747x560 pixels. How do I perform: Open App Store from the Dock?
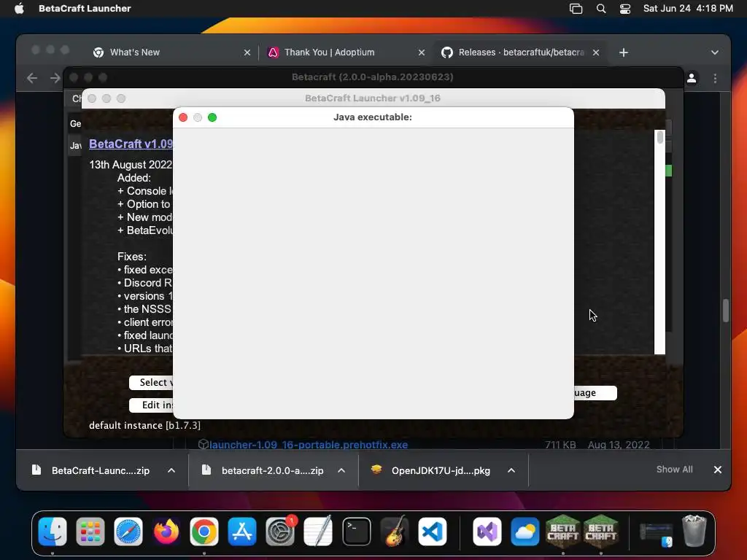[x=242, y=532]
